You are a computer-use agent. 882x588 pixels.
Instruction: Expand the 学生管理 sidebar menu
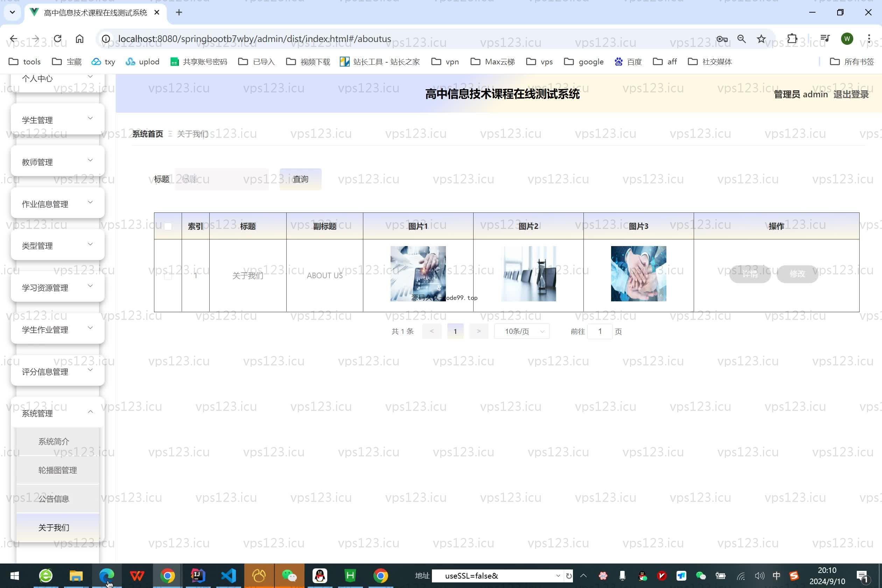click(x=57, y=120)
